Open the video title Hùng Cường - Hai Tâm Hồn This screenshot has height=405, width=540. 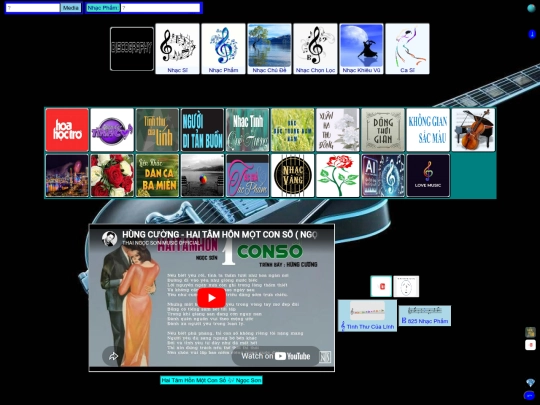220,235
